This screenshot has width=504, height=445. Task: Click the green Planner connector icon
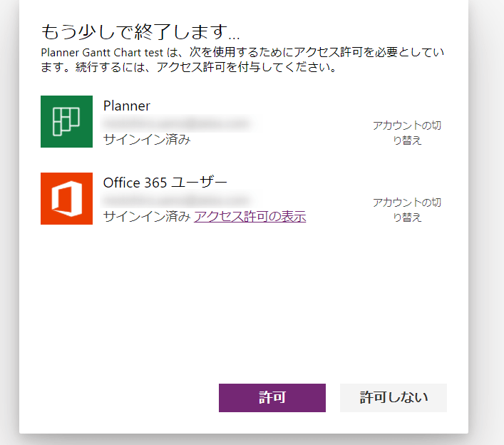pyautogui.click(x=66, y=121)
